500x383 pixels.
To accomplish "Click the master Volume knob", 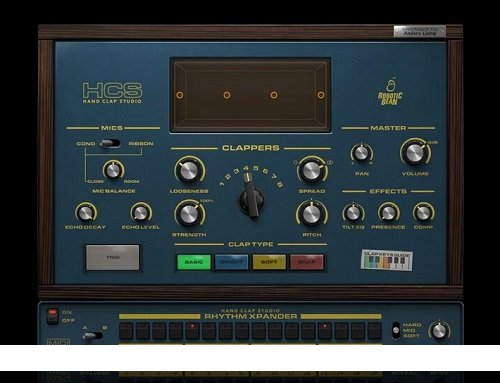I will [x=415, y=153].
